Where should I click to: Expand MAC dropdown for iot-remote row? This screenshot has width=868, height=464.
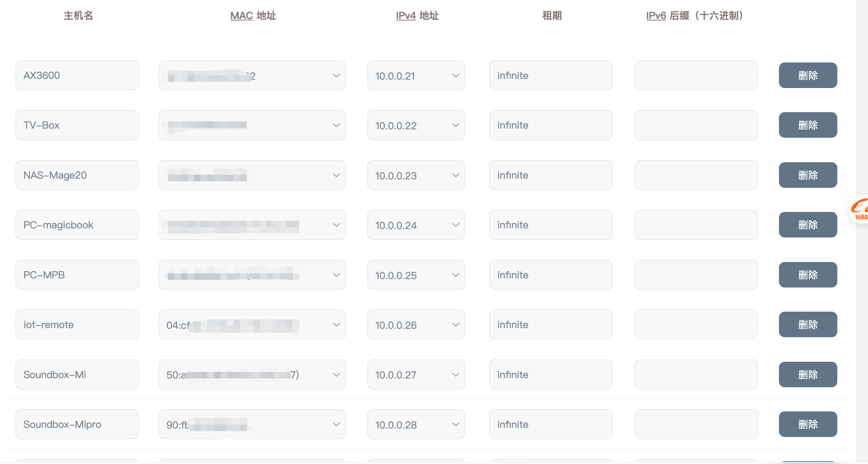252,325
